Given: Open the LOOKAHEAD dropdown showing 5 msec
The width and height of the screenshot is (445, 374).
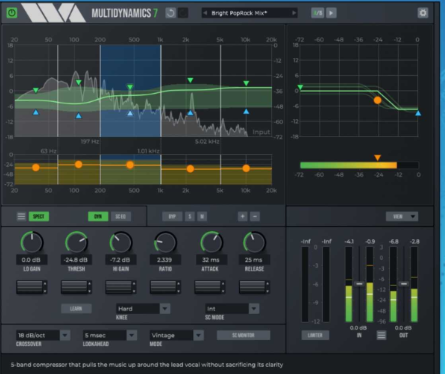Looking at the screenshot, I should [x=110, y=335].
